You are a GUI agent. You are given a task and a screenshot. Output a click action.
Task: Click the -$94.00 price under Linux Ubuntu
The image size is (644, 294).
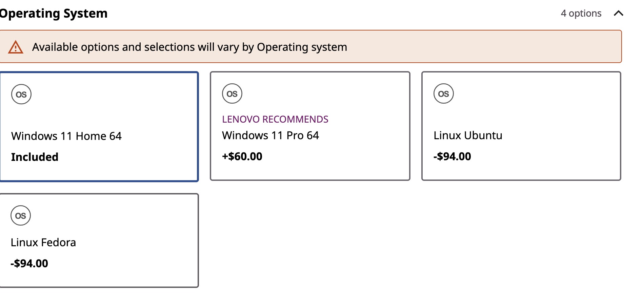point(452,156)
